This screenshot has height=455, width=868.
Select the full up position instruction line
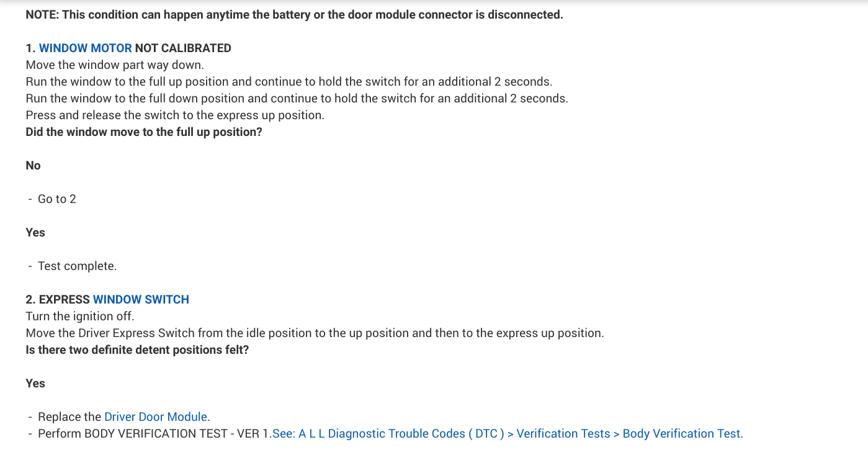[x=289, y=81]
